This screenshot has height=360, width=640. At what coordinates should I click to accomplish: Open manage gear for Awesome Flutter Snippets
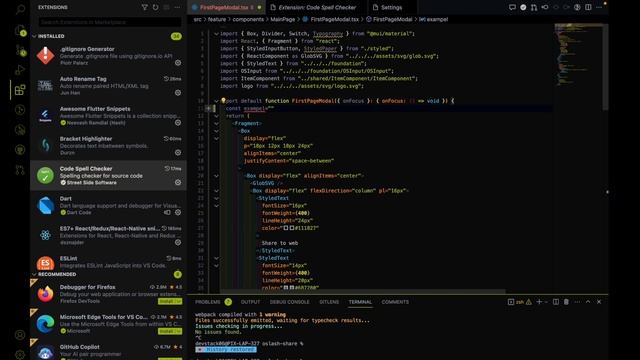tap(178, 122)
